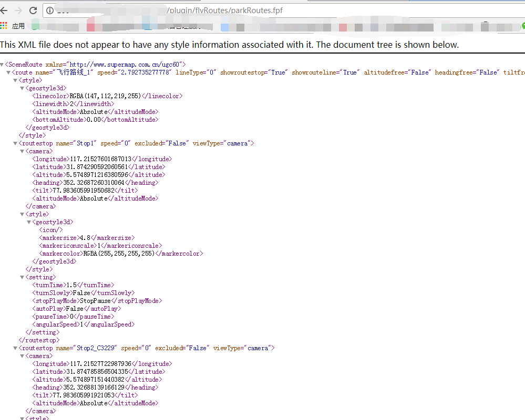Click the route name value 飞行路线_1
525x420 pixels.
click(74, 72)
